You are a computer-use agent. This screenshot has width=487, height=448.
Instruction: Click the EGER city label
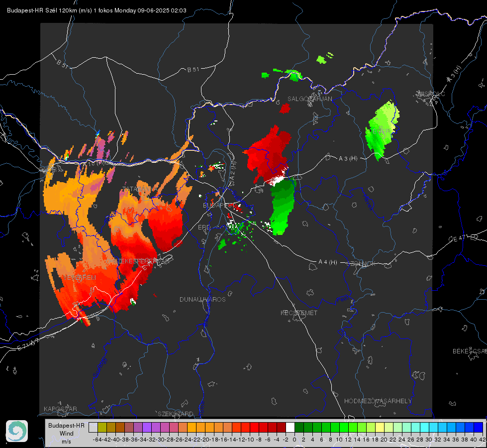coord(381,131)
